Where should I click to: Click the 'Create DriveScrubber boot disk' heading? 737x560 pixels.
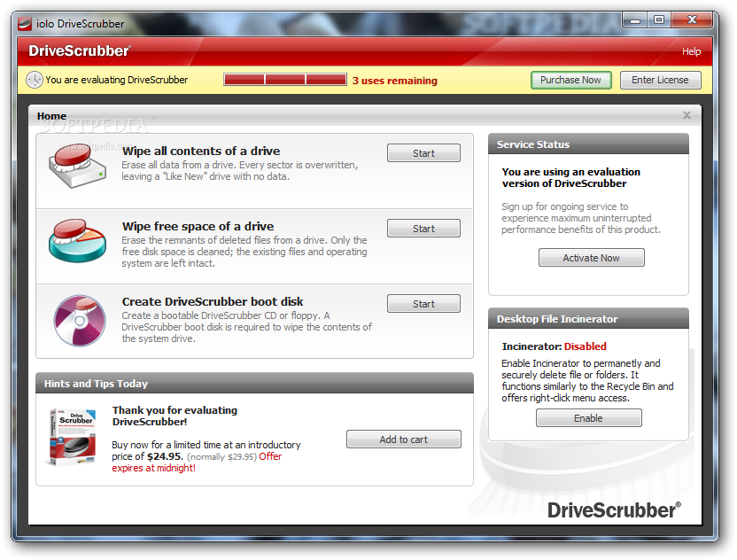point(213,301)
